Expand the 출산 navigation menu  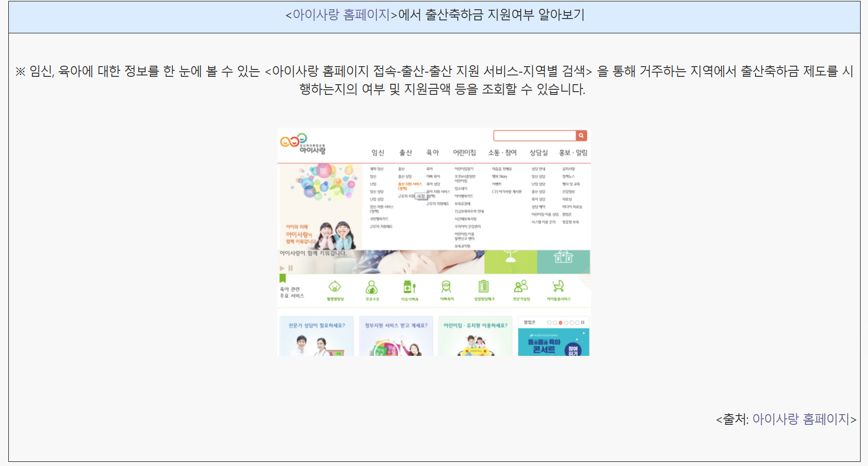(406, 152)
